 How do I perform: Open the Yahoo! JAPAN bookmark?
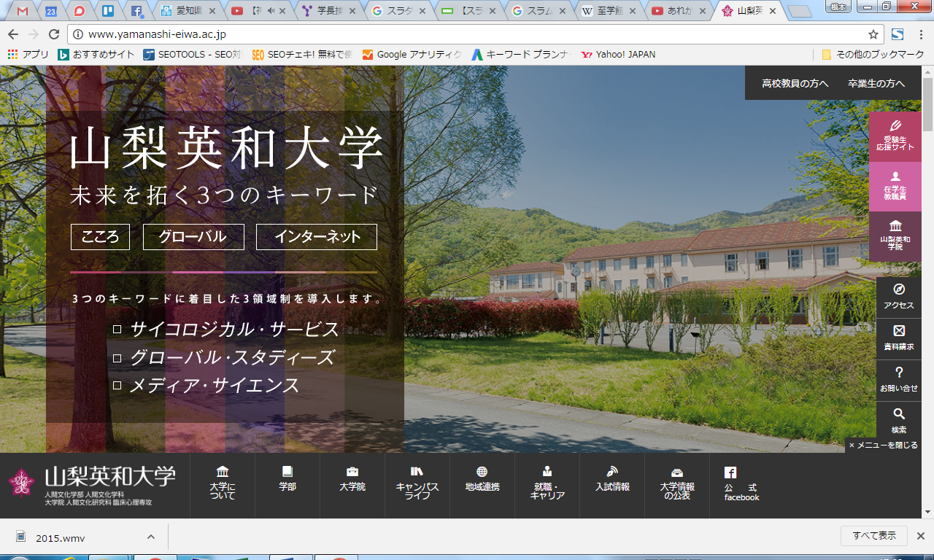click(617, 55)
